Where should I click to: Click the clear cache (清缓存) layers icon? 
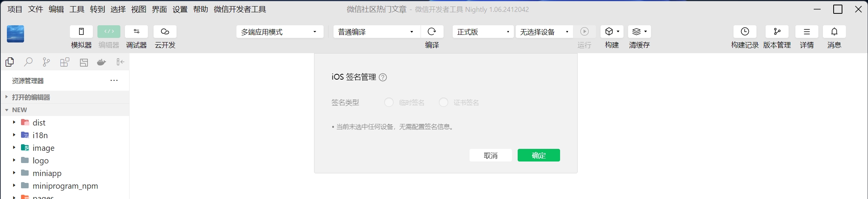coord(636,31)
